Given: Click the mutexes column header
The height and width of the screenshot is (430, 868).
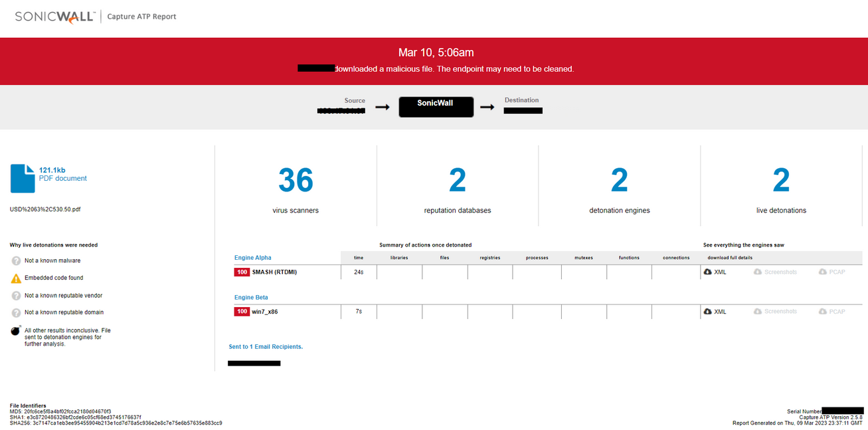Looking at the screenshot, I should [x=584, y=258].
